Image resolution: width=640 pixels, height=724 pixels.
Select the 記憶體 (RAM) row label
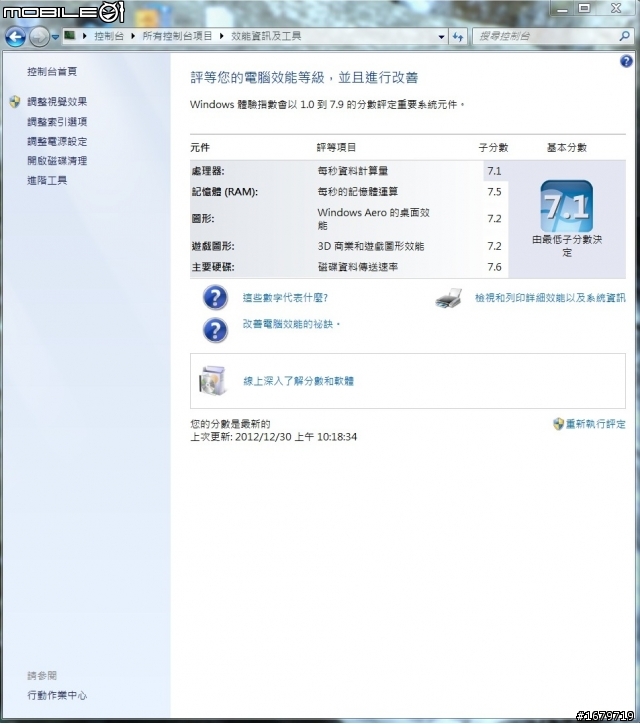pos(224,192)
